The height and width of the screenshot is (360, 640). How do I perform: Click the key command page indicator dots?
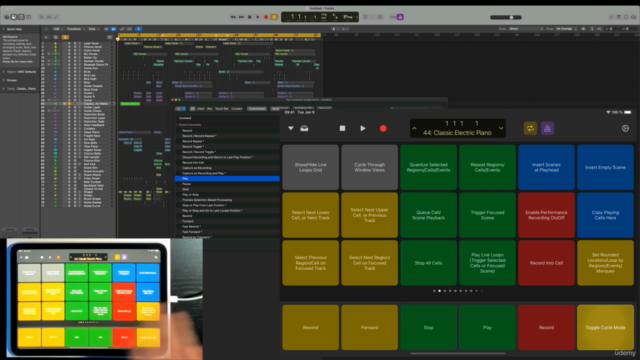point(458,291)
